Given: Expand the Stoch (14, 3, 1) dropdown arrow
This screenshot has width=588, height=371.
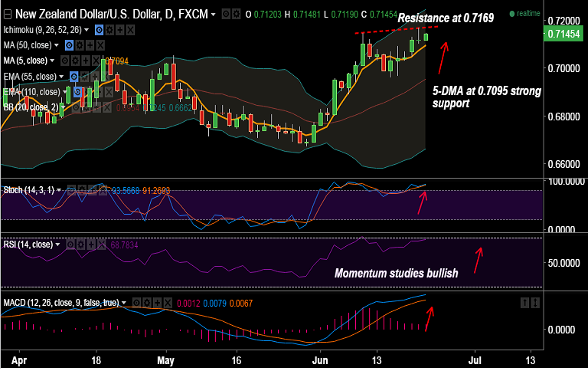Looking at the screenshot, I should [x=59, y=190].
